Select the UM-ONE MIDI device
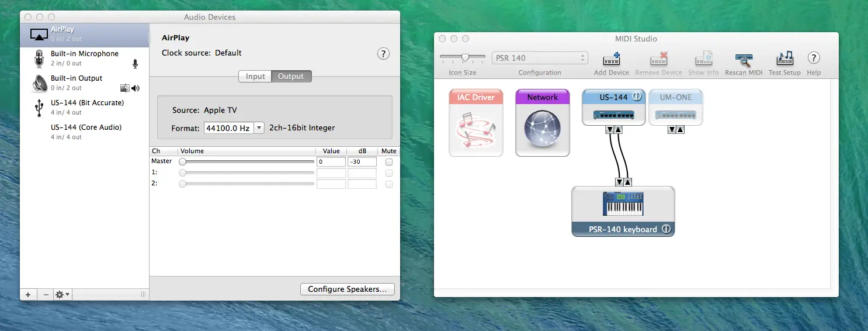 676,107
